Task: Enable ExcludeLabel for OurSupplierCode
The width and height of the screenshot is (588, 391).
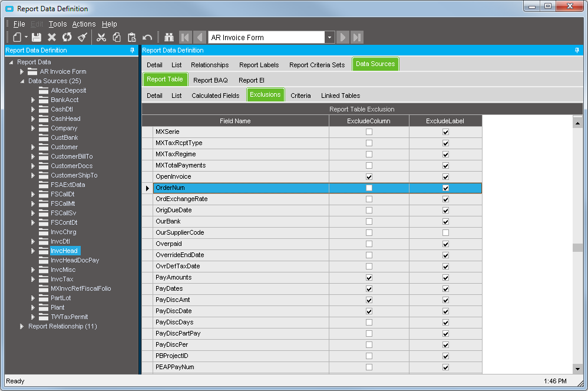Action: pos(445,232)
